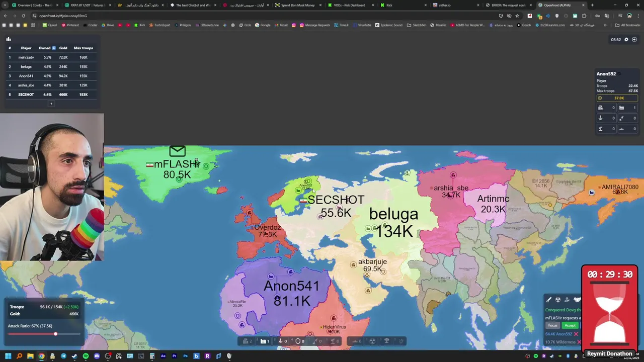Cancel the Wilderness attack

pyautogui.click(x=579, y=342)
